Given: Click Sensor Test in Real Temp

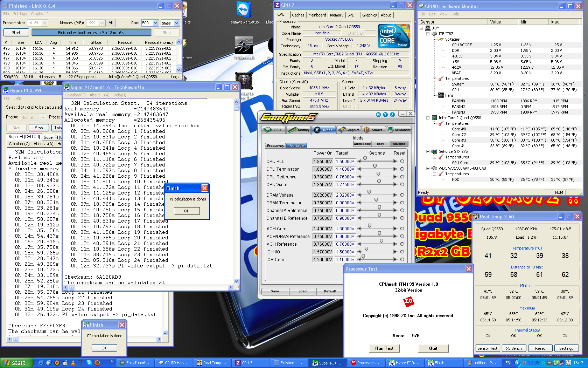Looking at the screenshot, I should (488, 348).
